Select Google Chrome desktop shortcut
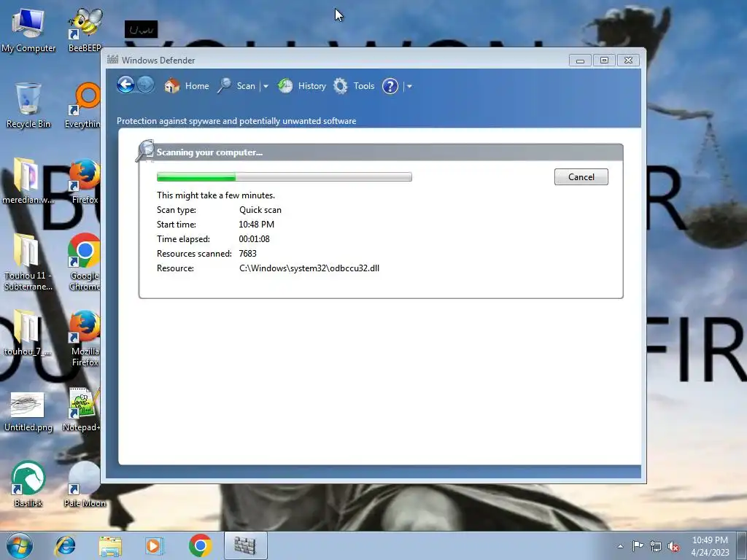The width and height of the screenshot is (747, 560). pyautogui.click(x=85, y=262)
